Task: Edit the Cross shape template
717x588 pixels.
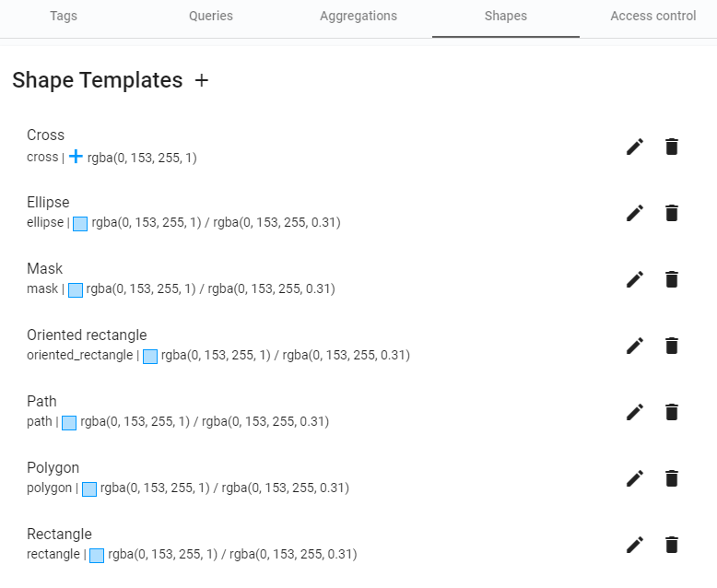Action: click(x=635, y=147)
